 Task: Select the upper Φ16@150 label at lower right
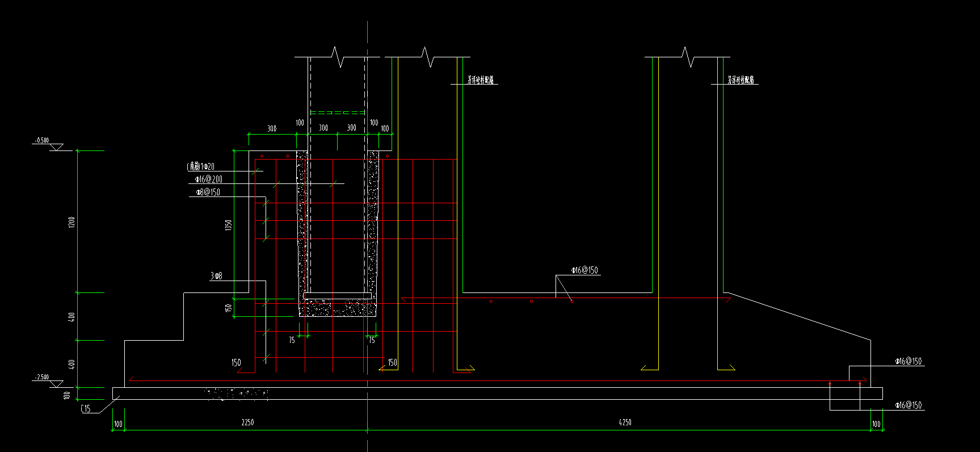pyautogui.click(x=909, y=361)
